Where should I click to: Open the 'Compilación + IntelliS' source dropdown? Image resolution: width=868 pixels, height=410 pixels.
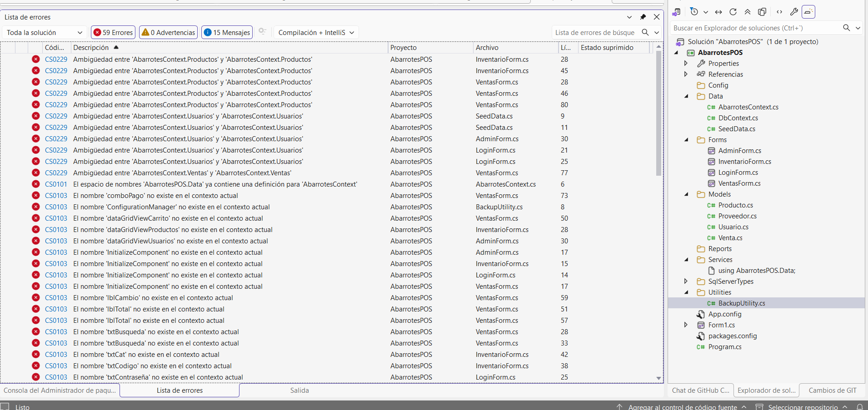316,32
